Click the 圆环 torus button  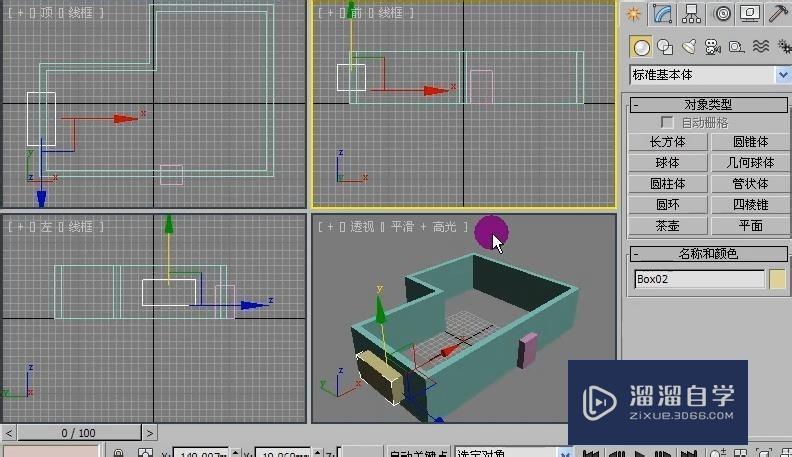click(x=667, y=205)
